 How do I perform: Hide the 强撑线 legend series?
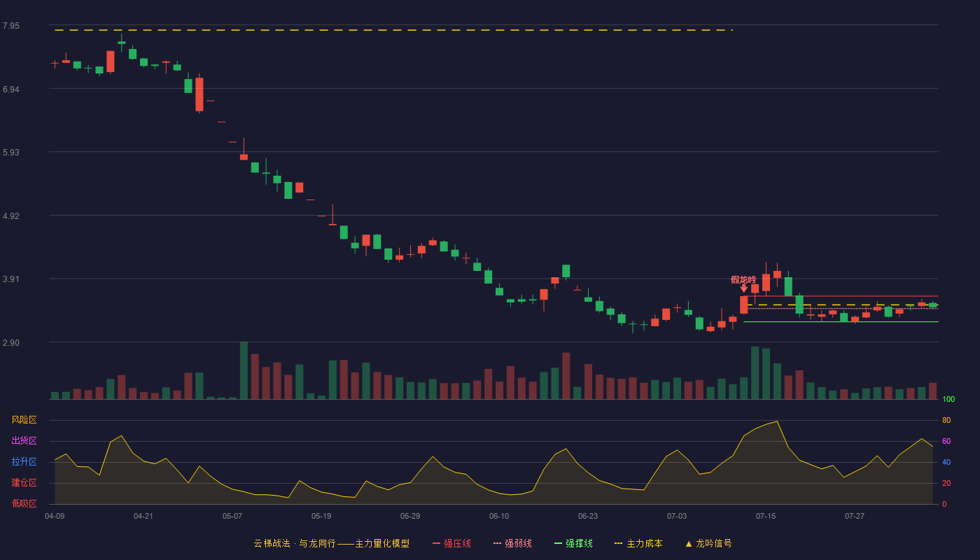(573, 543)
